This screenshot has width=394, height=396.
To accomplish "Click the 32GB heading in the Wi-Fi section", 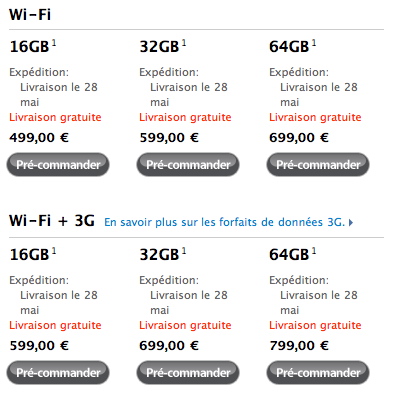I will tap(159, 47).
